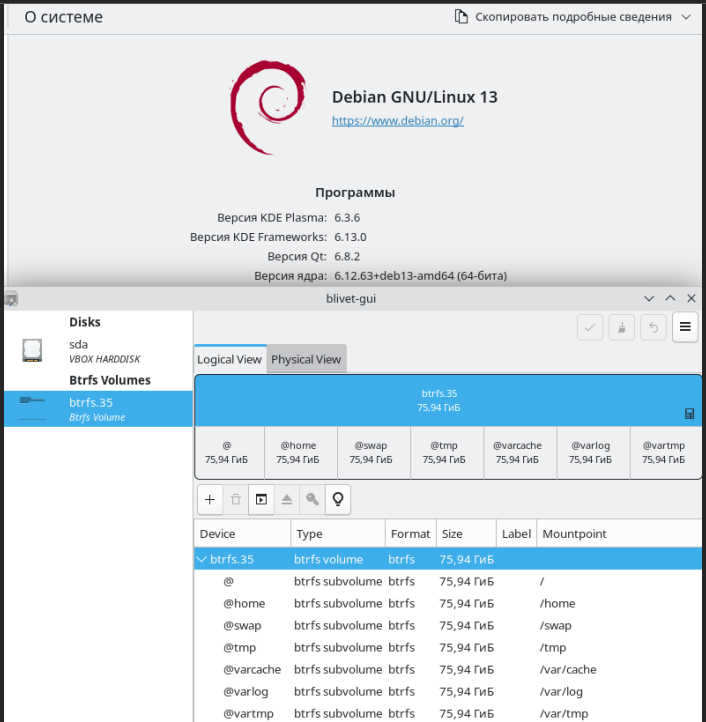Screen dimensions: 706x722
Task: Maximize blivet-gui with the up chevron
Action: tap(670, 298)
